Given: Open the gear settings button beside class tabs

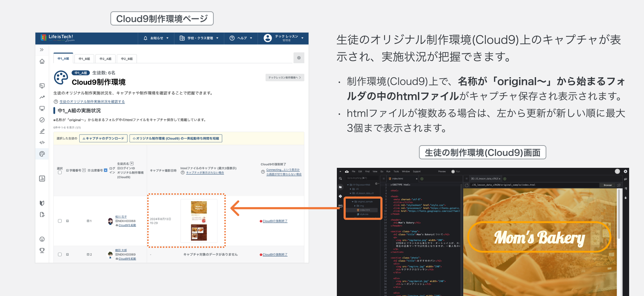Looking at the screenshot, I should click(x=299, y=58).
